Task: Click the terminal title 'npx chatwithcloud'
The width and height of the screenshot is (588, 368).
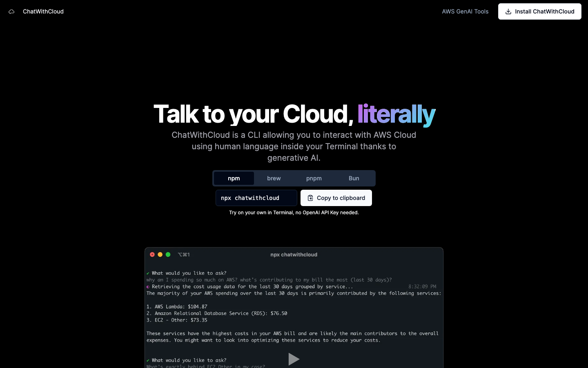Action: coord(294,254)
